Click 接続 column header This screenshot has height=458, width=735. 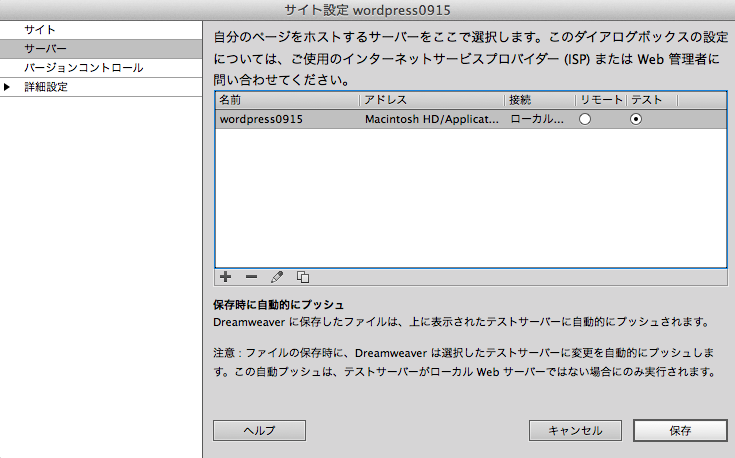pyautogui.click(x=540, y=100)
